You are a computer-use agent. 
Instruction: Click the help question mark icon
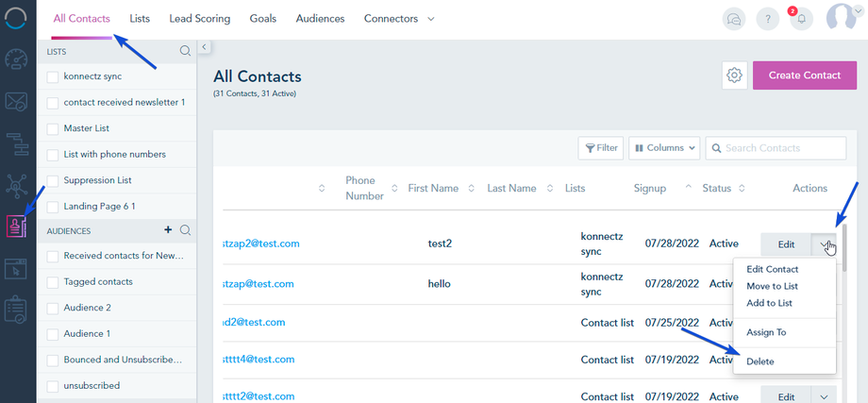[x=767, y=19]
